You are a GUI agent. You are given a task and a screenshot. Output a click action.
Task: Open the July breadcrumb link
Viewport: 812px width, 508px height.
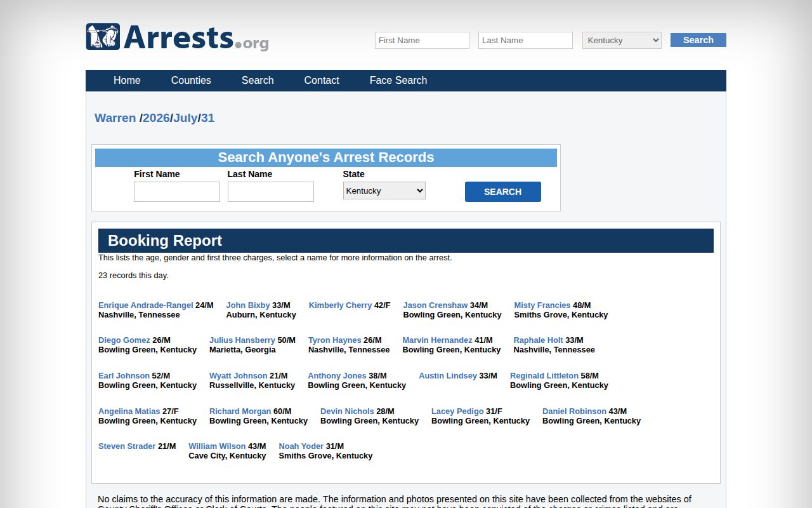(x=185, y=118)
